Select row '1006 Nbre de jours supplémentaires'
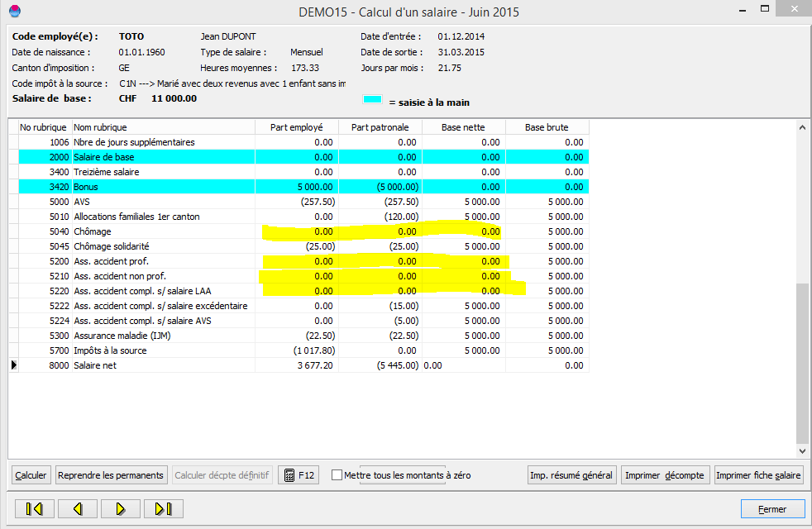Image resolution: width=812 pixels, height=529 pixels. point(303,142)
